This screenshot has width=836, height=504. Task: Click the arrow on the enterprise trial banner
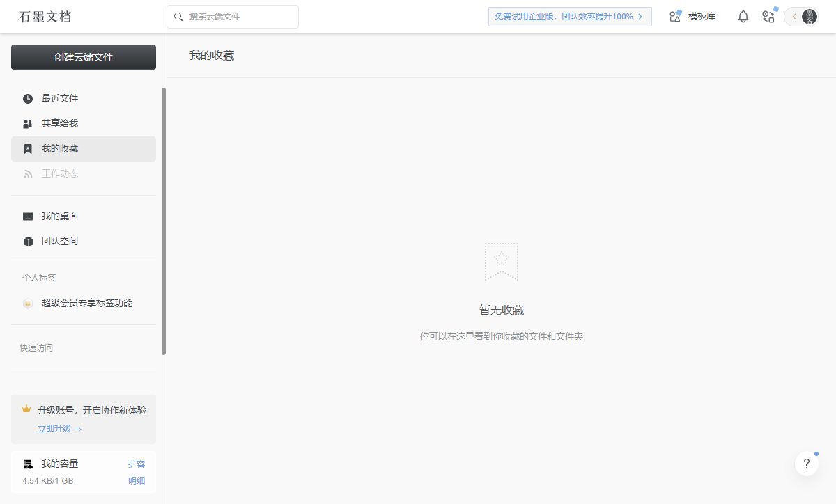(640, 17)
